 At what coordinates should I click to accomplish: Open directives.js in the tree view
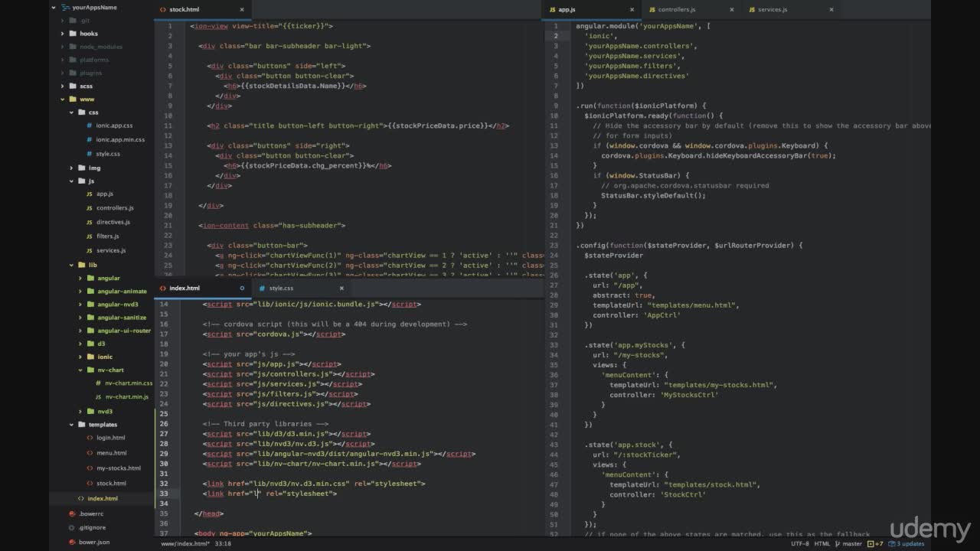113,222
